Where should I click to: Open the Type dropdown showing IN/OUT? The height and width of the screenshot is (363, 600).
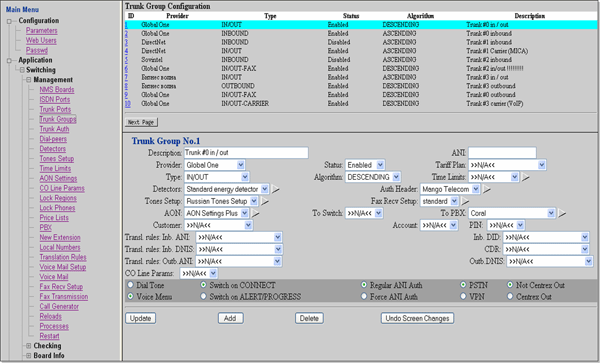click(217, 177)
